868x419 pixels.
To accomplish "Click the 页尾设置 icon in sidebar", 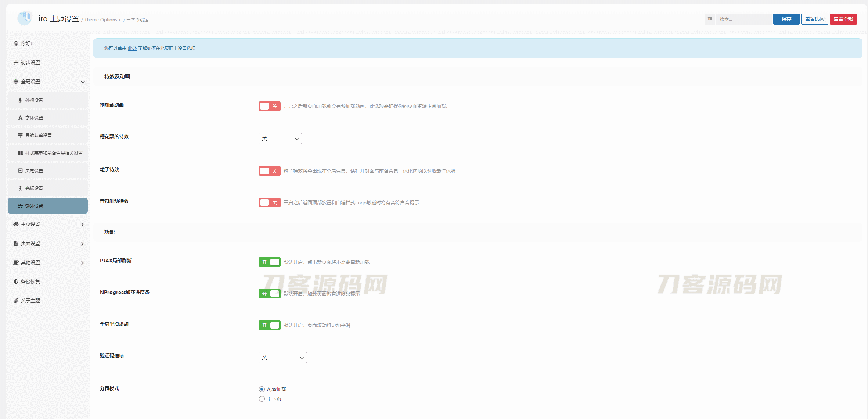I will pos(20,171).
